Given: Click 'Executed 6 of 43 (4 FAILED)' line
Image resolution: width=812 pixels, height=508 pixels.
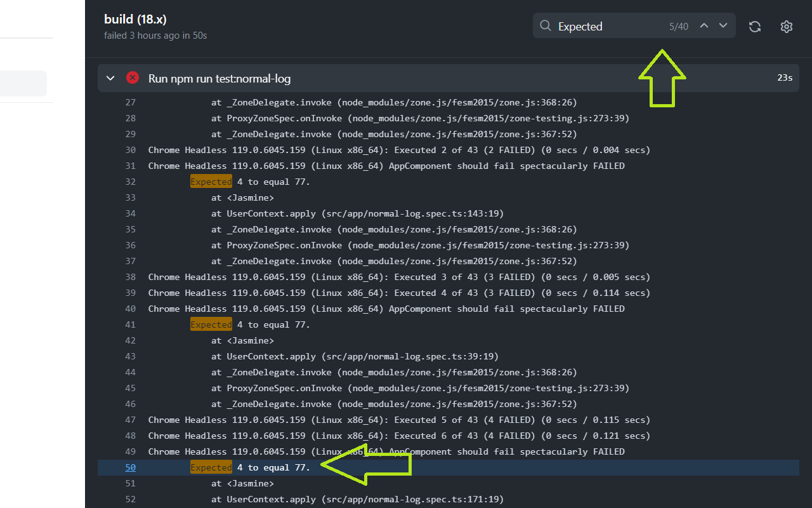Looking at the screenshot, I should [400, 436].
